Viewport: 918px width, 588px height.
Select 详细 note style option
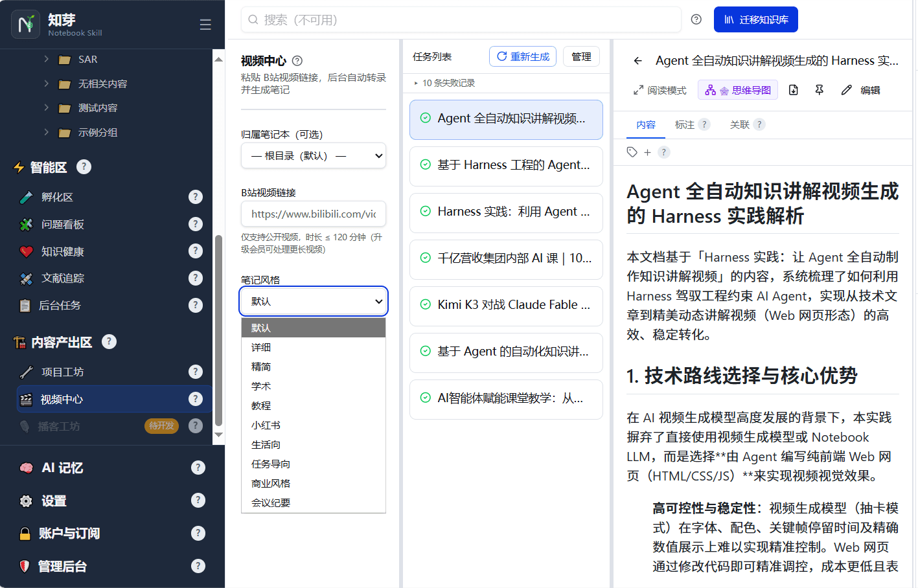tap(314, 348)
